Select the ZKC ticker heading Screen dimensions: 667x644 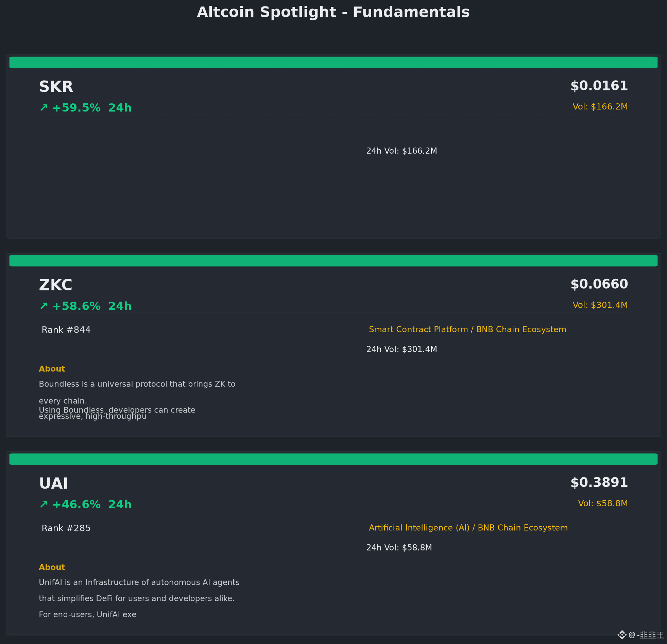pyautogui.click(x=55, y=285)
